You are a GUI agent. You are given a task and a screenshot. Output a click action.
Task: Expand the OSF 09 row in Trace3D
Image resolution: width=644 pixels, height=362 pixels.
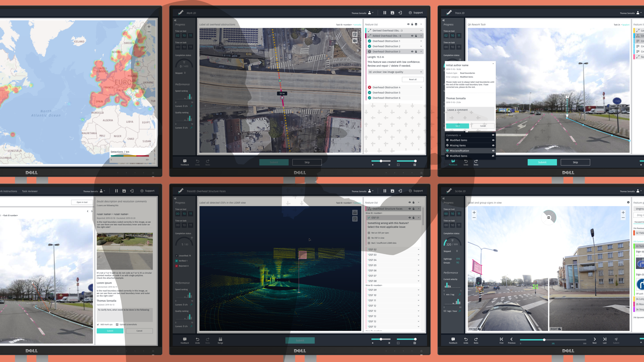[x=418, y=290]
